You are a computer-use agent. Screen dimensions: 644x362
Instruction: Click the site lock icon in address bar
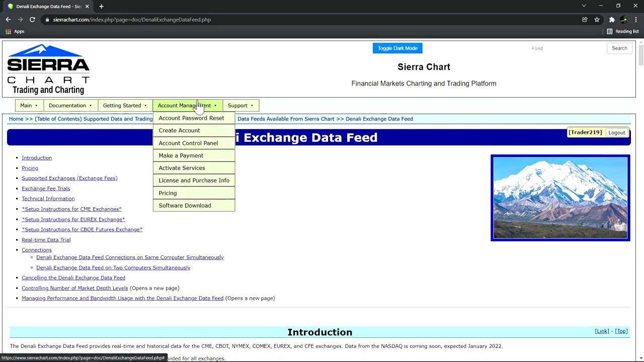click(x=47, y=20)
